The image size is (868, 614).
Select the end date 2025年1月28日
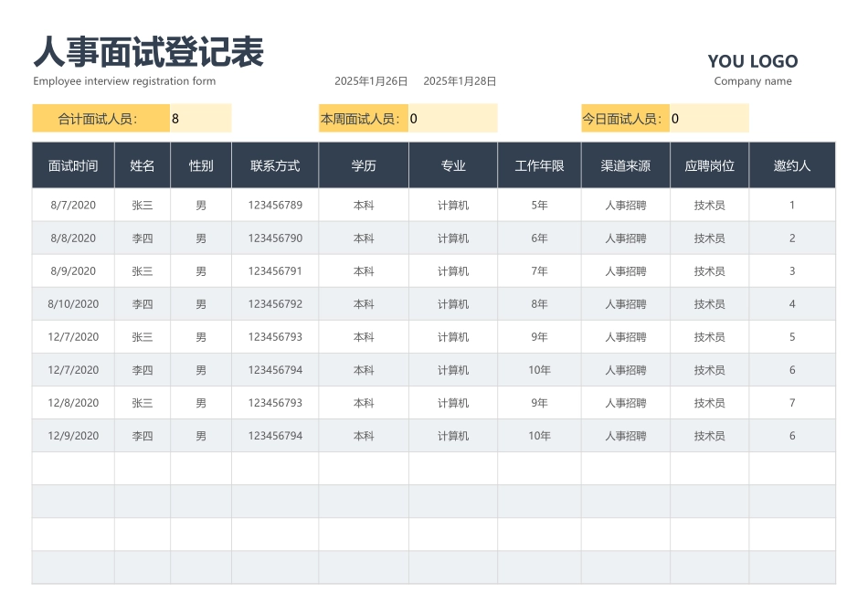[x=459, y=80]
